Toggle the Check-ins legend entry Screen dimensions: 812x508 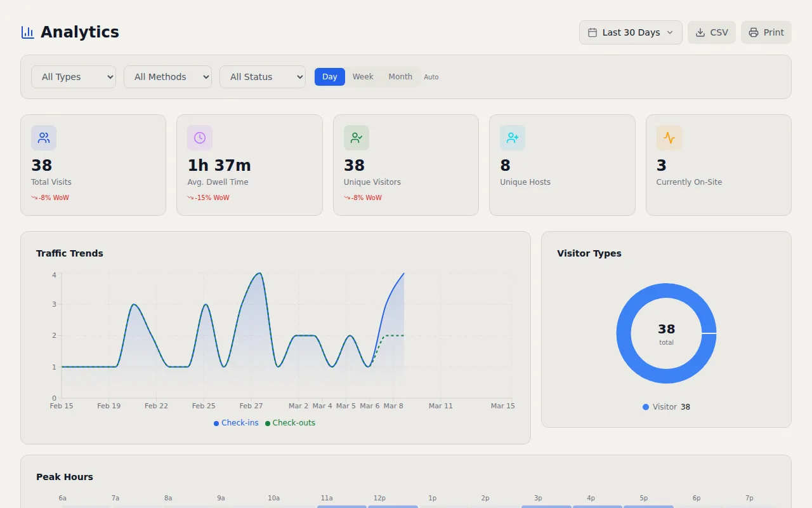point(236,423)
